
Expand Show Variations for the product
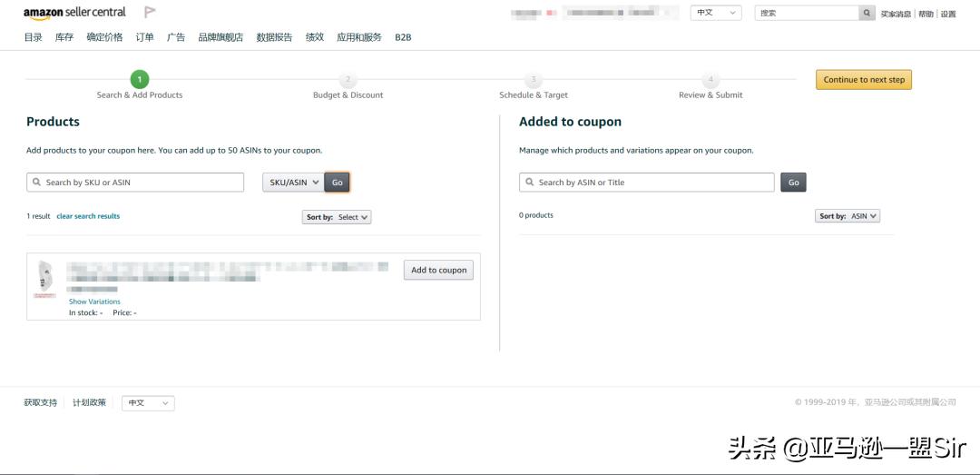pos(94,302)
